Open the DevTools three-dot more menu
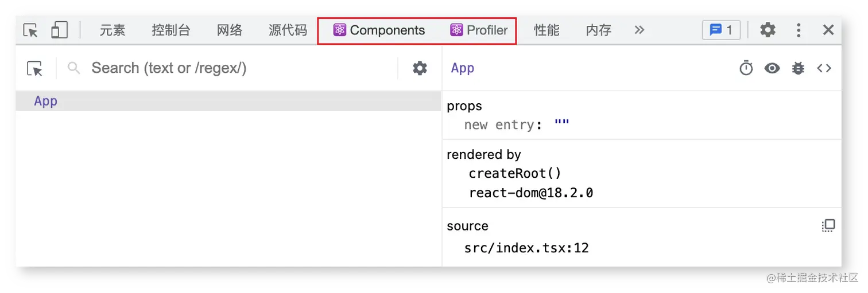The image size is (868, 293). [x=799, y=30]
